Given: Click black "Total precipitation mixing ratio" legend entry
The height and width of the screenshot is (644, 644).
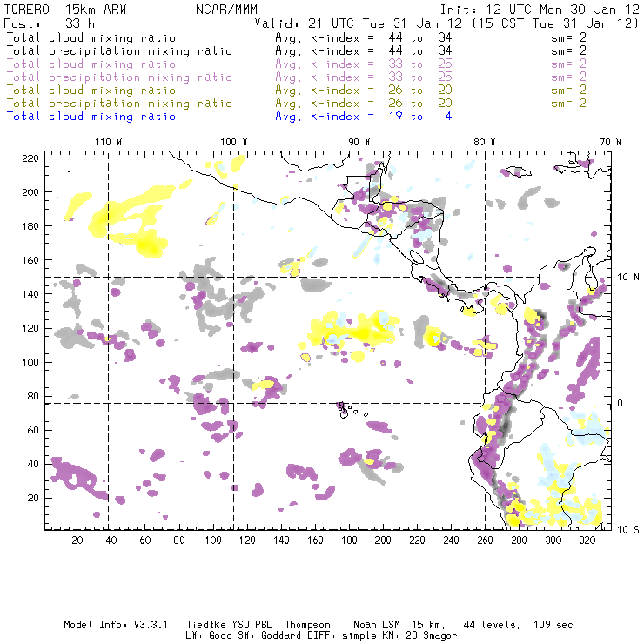Looking at the screenshot, I should coord(119,51).
